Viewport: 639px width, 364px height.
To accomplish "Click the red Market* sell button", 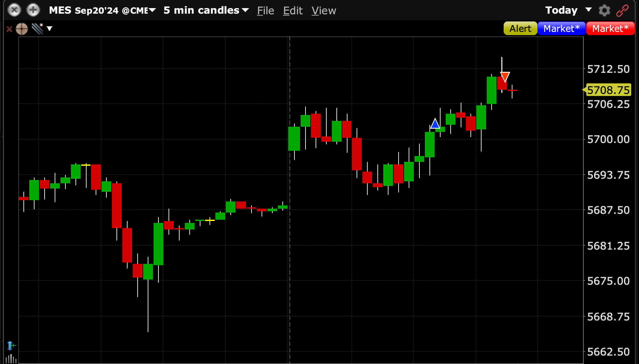I will click(x=610, y=29).
